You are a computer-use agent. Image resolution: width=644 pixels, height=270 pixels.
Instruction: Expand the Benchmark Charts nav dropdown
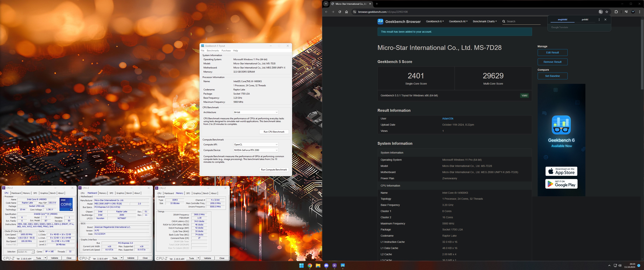[x=485, y=21]
